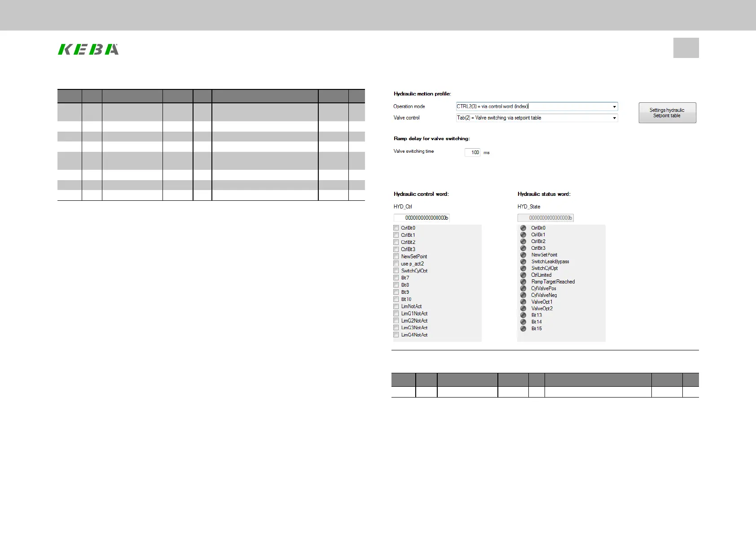
Task: Select the SwitchLeakBypass status LED
Action: coord(523,261)
